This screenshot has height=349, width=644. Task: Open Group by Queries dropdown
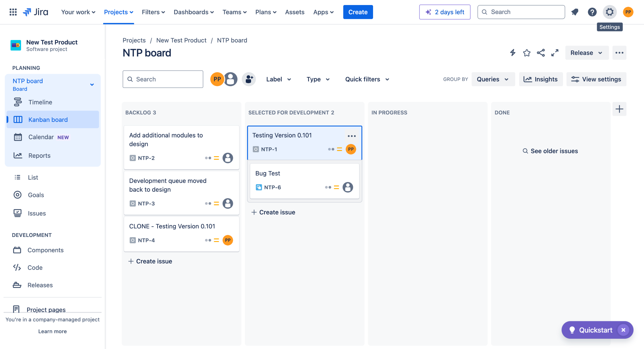493,79
